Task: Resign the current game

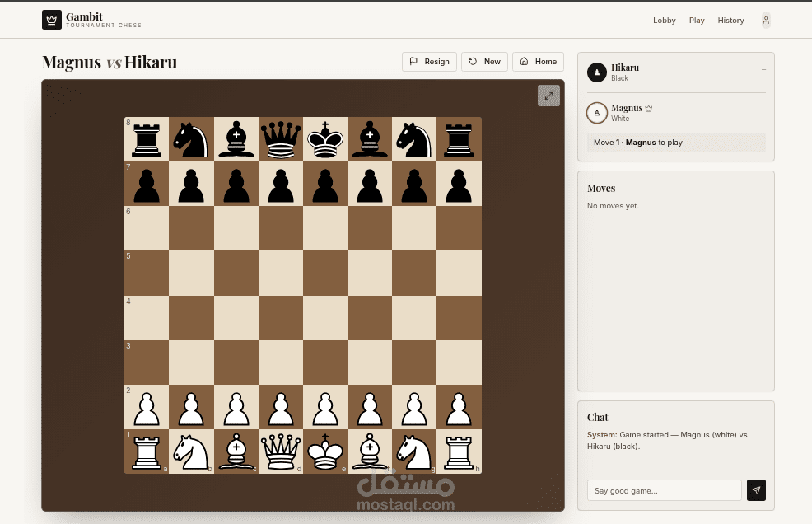Action: [x=428, y=61]
